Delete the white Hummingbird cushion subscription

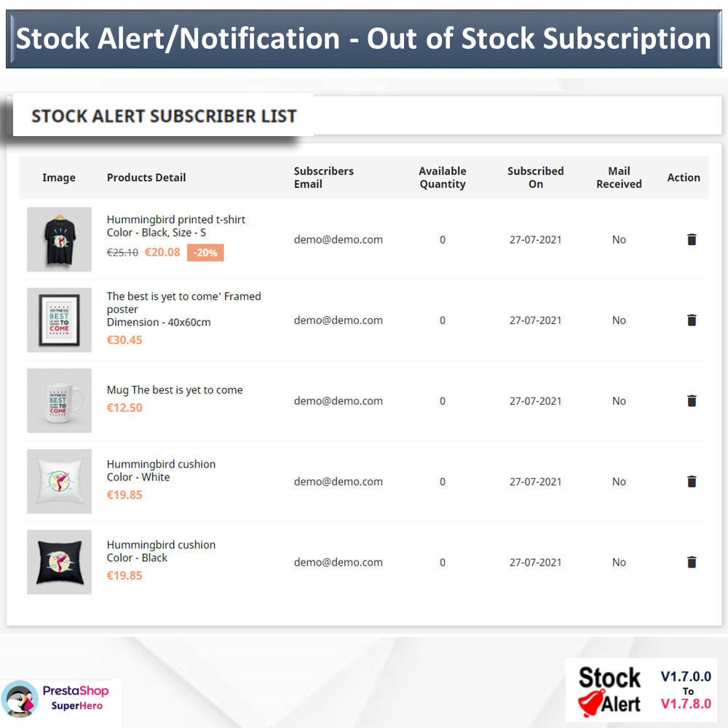(692, 481)
